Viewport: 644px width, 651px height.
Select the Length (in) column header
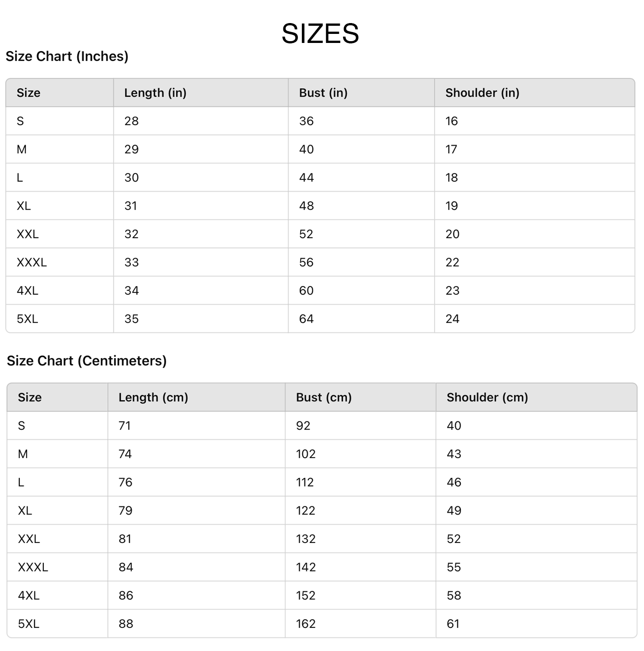click(155, 93)
